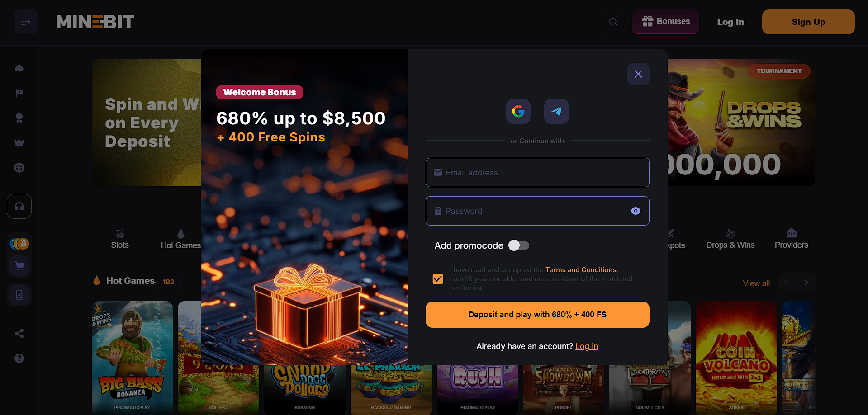Open the Coin Volcano game thumbnail
The height and width of the screenshot is (415, 868).
[x=736, y=357]
